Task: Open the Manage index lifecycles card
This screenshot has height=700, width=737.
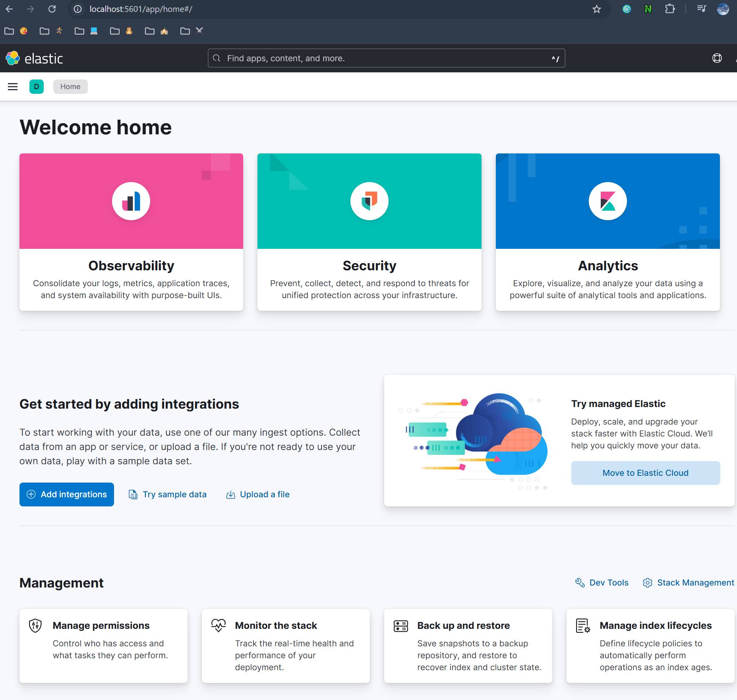Action: (650, 646)
